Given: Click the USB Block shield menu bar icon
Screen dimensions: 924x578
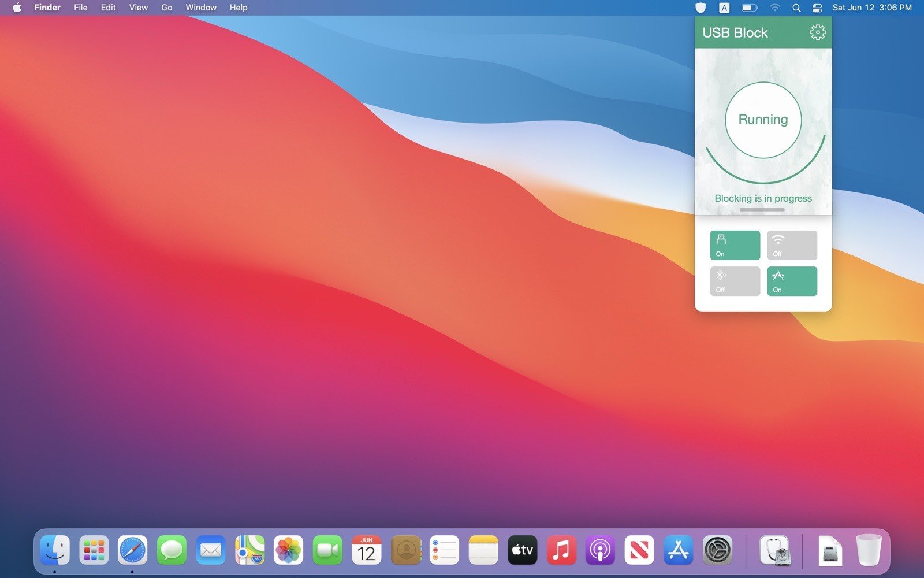Looking at the screenshot, I should (x=701, y=8).
